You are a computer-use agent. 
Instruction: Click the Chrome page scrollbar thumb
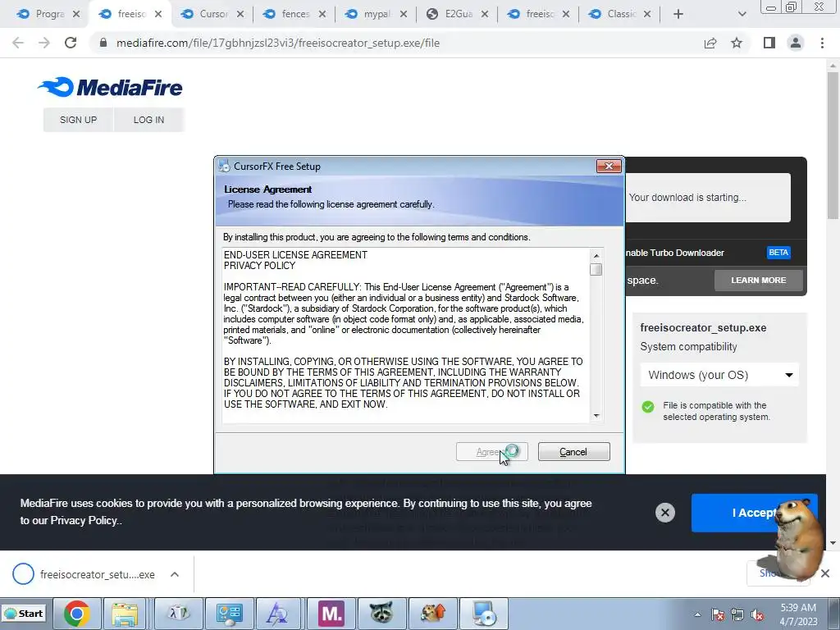click(x=833, y=146)
